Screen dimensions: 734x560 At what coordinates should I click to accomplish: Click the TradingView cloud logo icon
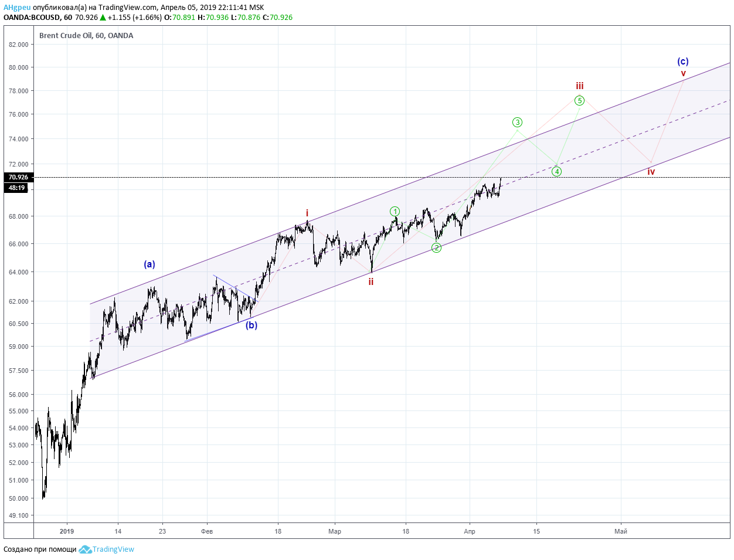85,549
